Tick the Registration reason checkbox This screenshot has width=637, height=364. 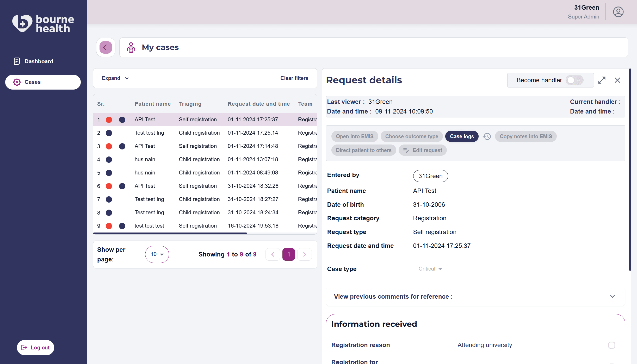click(612, 345)
